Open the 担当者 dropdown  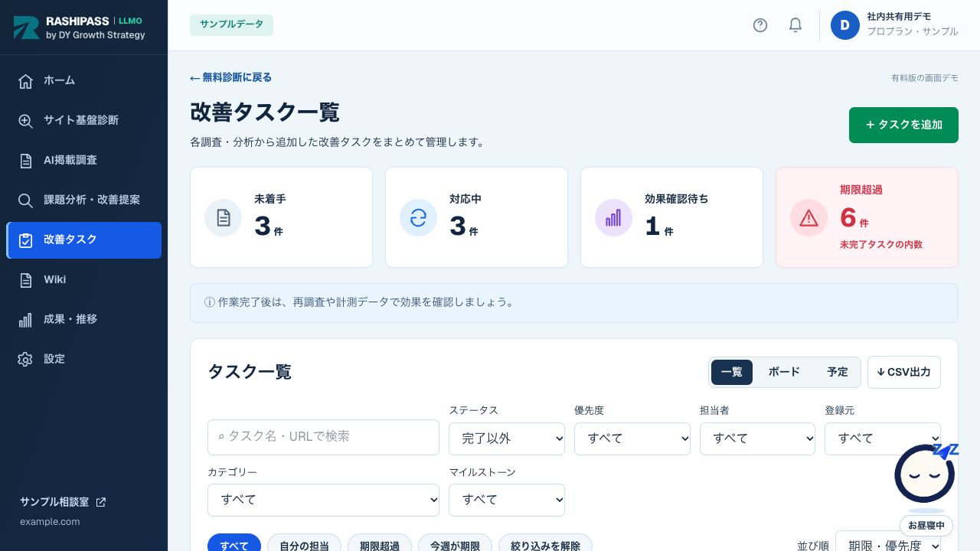757,439
